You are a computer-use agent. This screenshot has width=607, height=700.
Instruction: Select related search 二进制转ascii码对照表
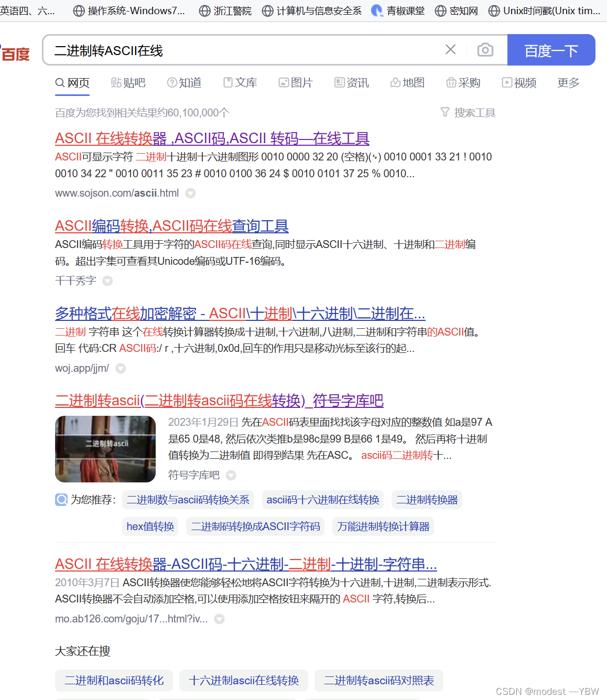(379, 681)
